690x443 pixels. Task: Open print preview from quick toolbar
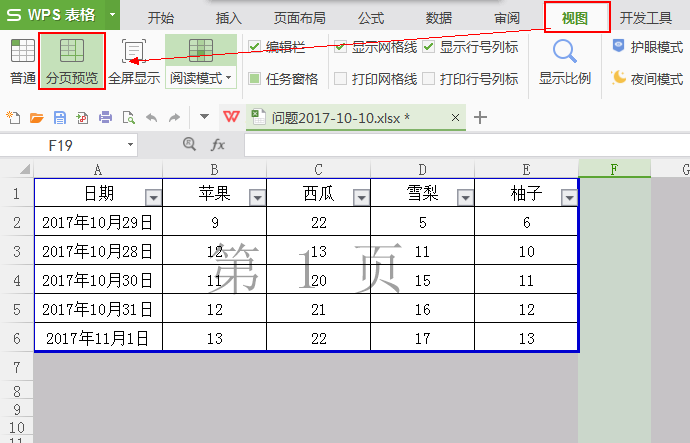[x=128, y=117]
